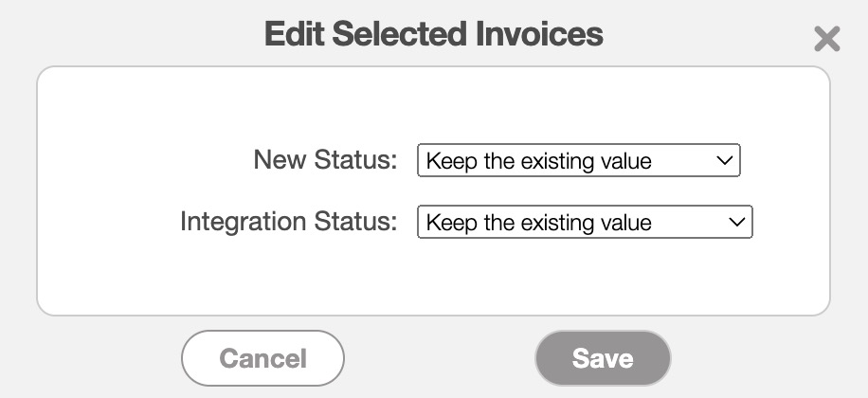Click the 'Integration Status:' label

point(288,223)
